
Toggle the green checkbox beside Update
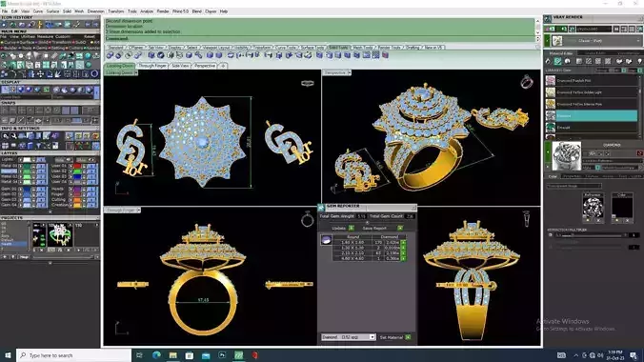click(x=352, y=228)
